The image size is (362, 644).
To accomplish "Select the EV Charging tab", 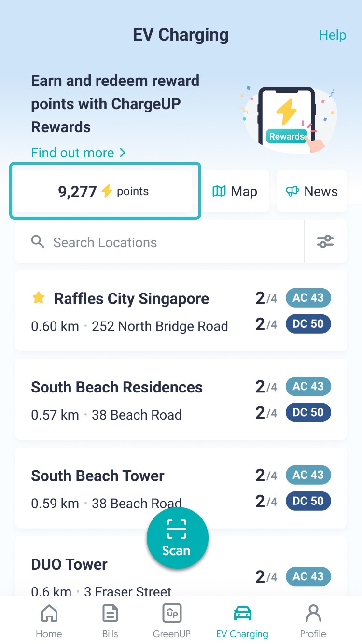I will [x=242, y=621].
